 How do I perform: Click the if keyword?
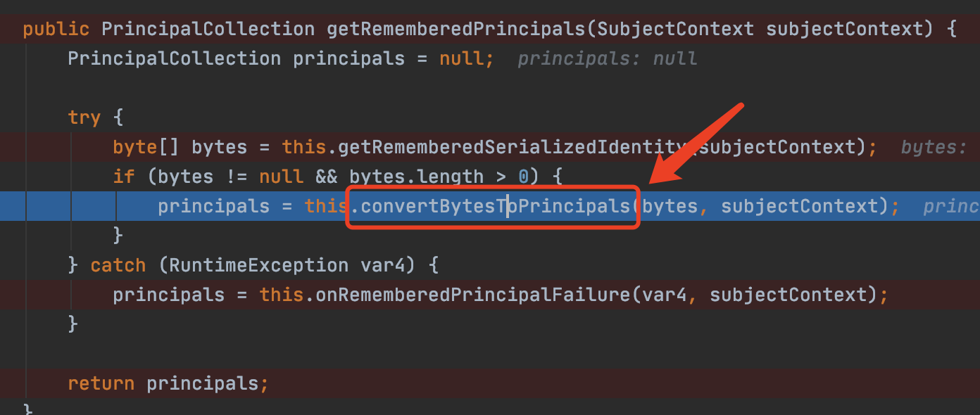pyautogui.click(x=124, y=177)
